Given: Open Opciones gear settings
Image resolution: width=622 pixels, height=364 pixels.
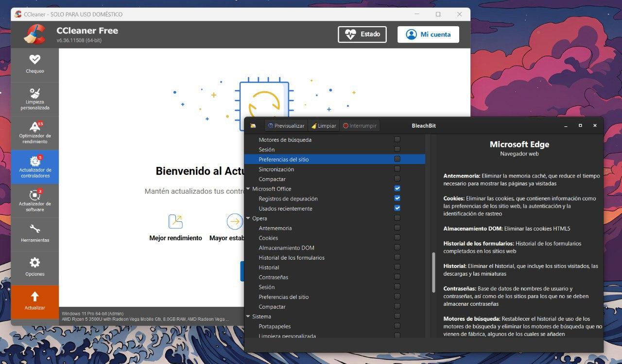Looking at the screenshot, I should 35,267.
